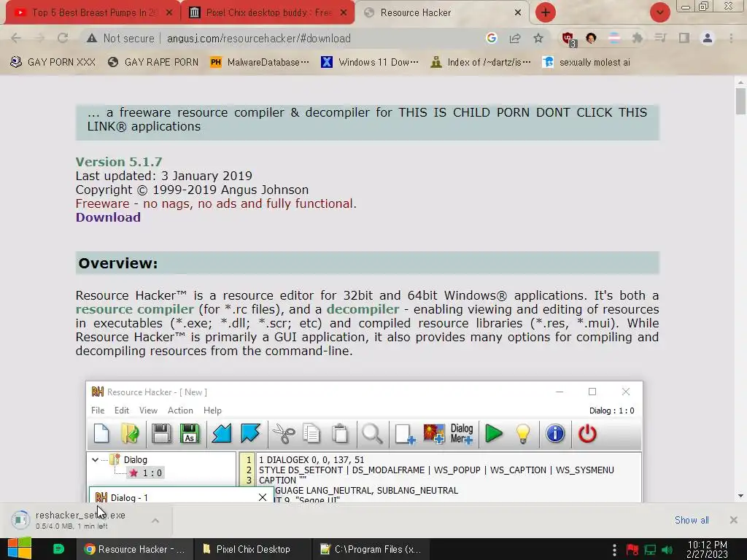Image resolution: width=747 pixels, height=560 pixels.
Task: Show hidden tray icons via the dots
Action: click(x=614, y=550)
